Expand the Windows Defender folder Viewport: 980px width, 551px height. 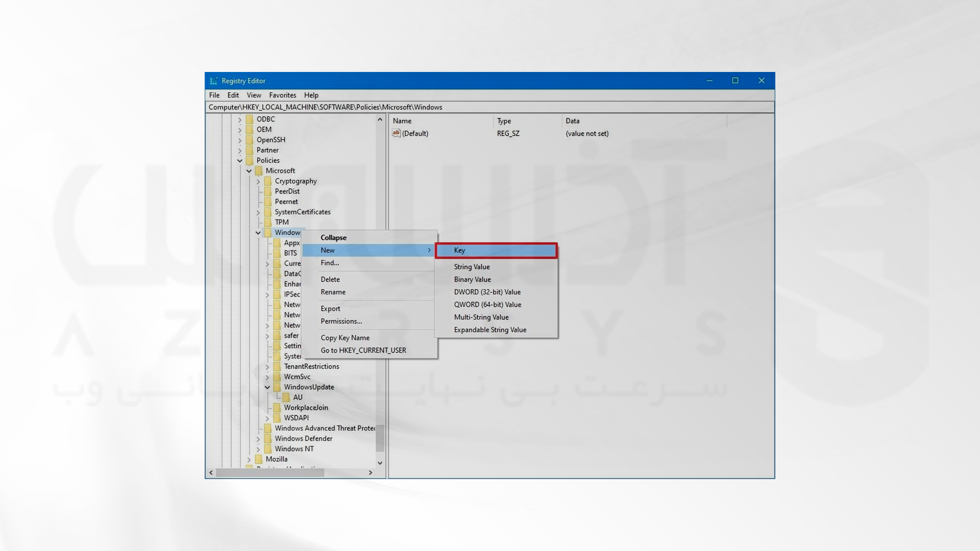[259, 438]
